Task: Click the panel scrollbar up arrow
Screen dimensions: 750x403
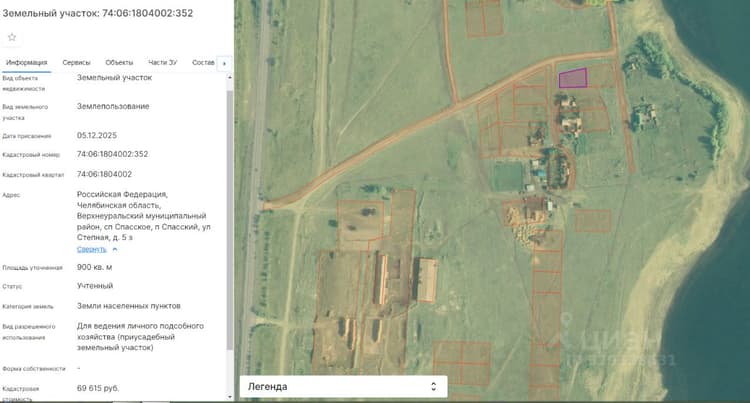Action: (x=230, y=77)
